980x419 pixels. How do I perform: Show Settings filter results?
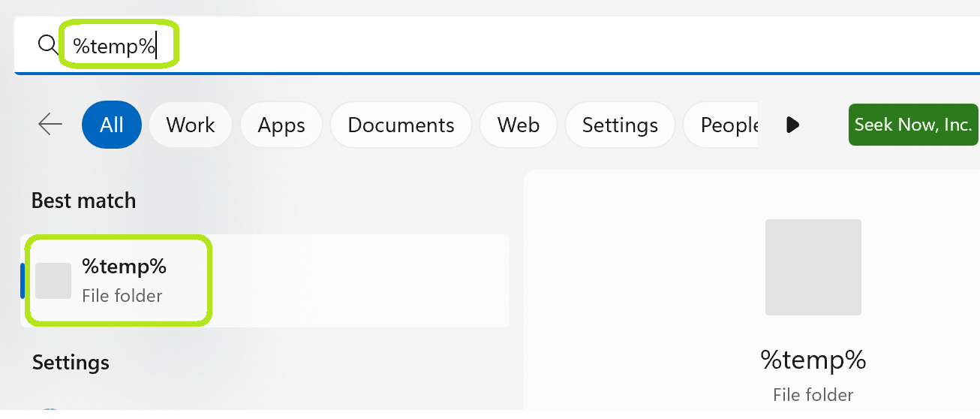point(620,125)
